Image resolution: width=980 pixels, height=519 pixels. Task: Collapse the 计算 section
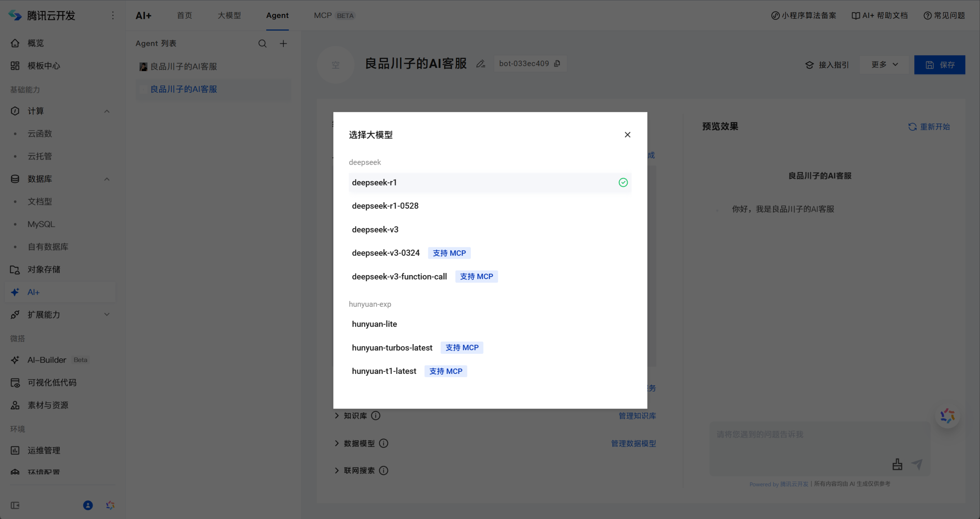coord(107,111)
